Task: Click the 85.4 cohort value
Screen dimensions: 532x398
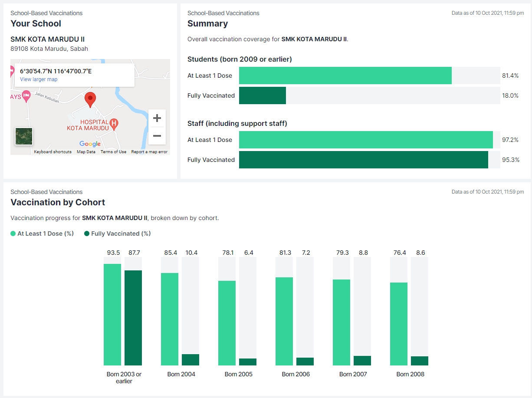Action: tap(171, 253)
